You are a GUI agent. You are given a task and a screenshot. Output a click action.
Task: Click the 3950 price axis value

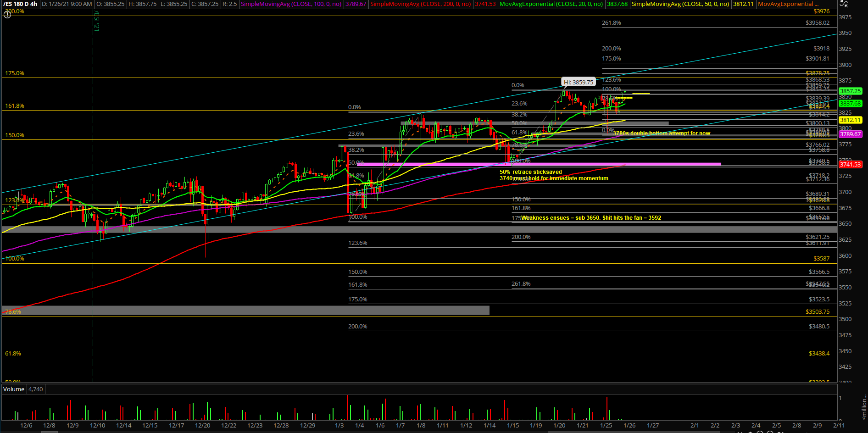click(x=845, y=33)
